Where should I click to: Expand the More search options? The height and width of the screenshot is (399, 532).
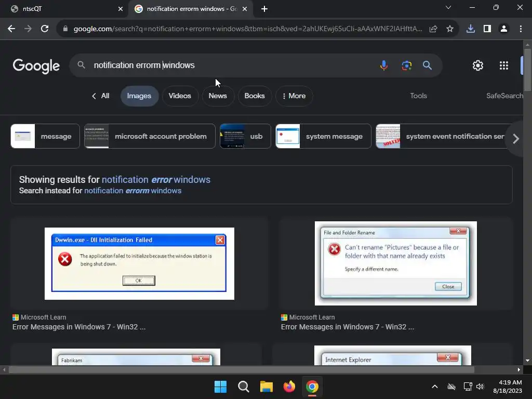(294, 96)
